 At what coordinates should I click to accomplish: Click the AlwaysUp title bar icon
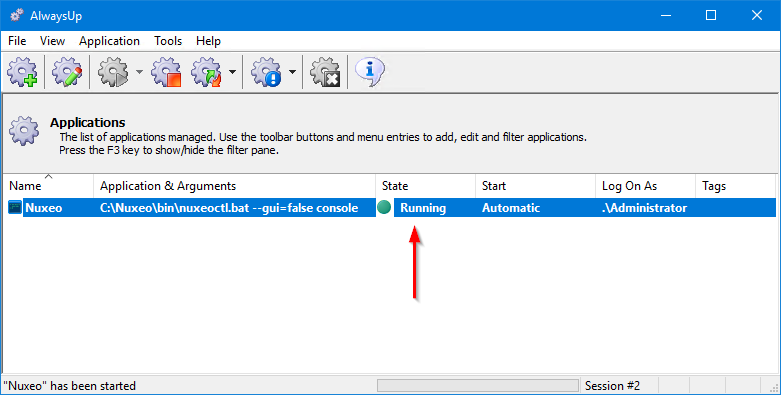click(16, 15)
